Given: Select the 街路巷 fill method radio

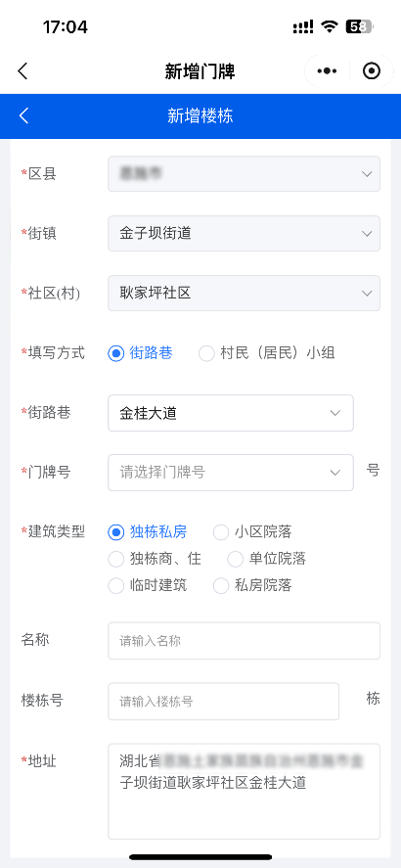Looking at the screenshot, I should 115,353.
